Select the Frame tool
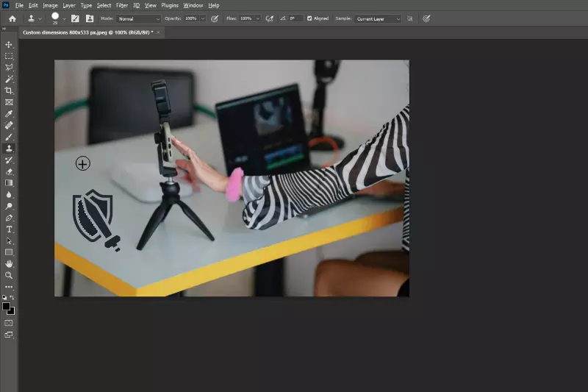The image size is (588, 392). coord(9,102)
